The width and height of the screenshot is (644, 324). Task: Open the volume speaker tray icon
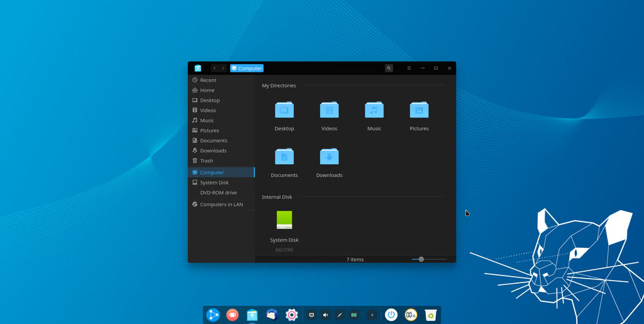pyautogui.click(x=326, y=315)
